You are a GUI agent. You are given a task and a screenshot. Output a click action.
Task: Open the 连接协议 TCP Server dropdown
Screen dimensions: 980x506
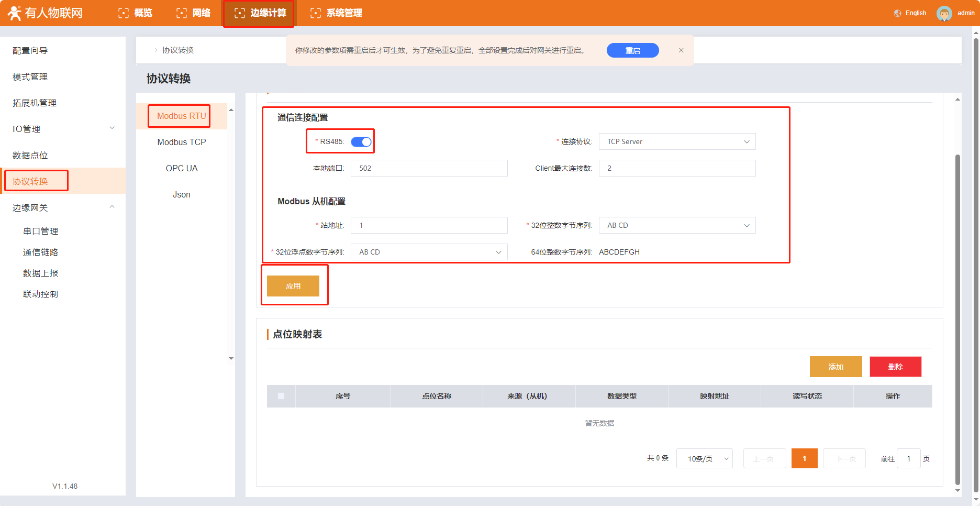[x=677, y=142]
